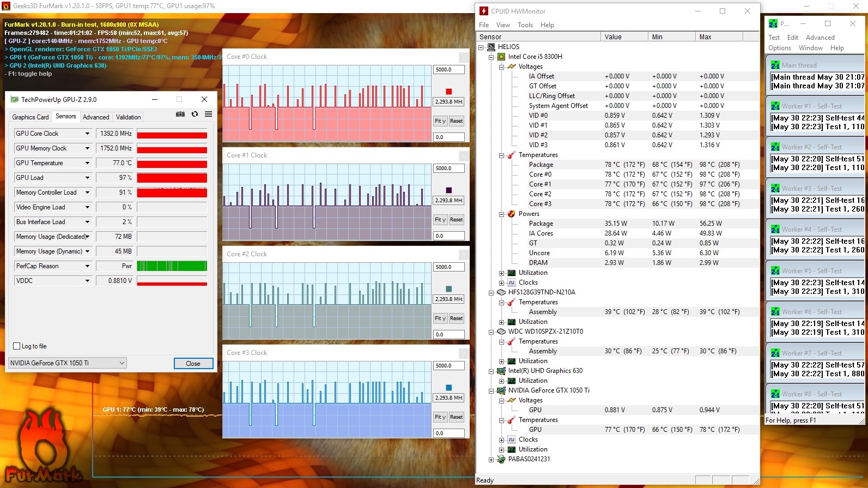This screenshot has height=488, width=868.
Task: Collapse the Powers tree node
Action: 502,214
